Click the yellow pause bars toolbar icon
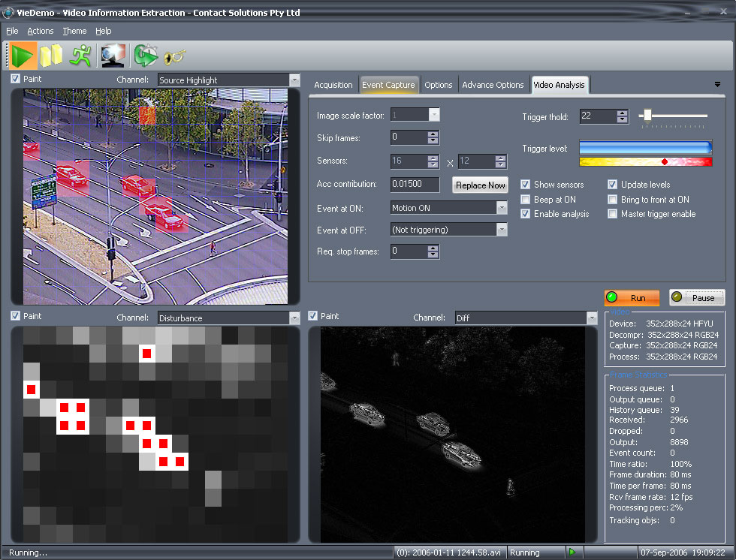 pyautogui.click(x=51, y=56)
